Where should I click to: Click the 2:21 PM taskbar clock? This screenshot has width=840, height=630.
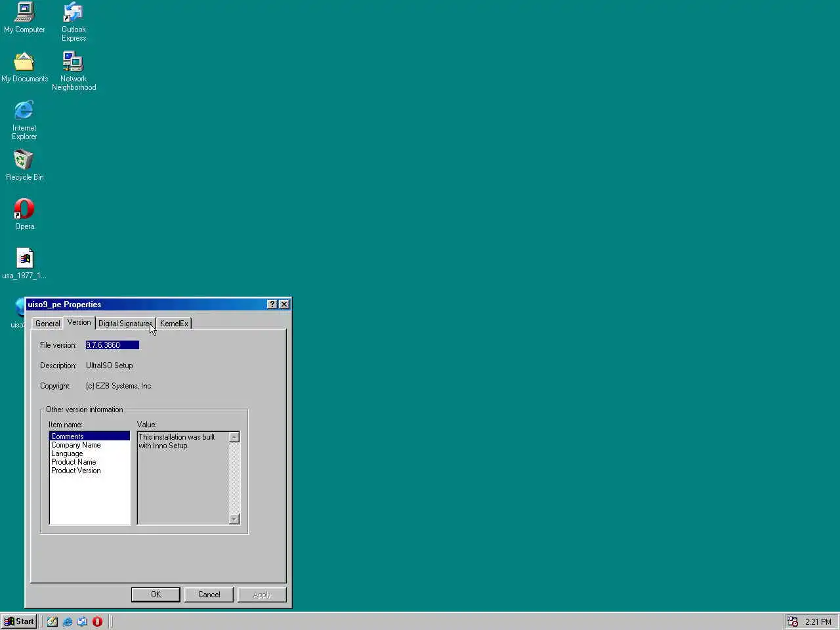818,621
